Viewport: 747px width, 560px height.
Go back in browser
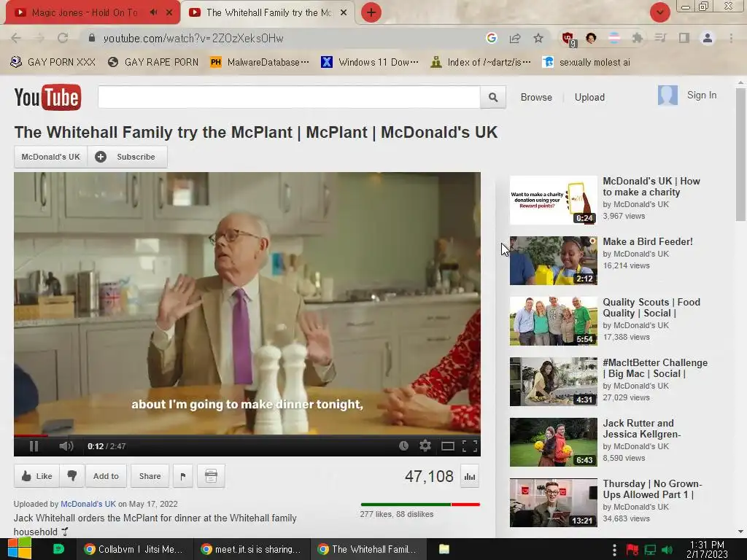pyautogui.click(x=16, y=38)
